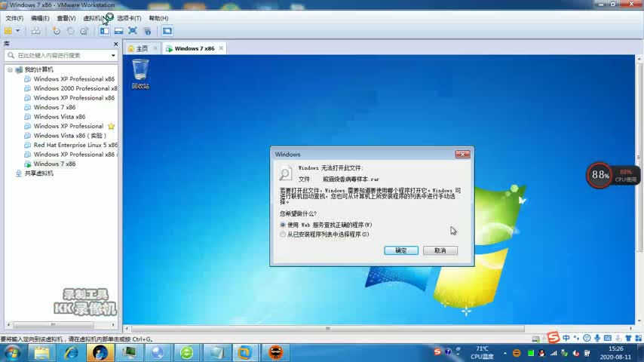Viewport: 644px width, 362px height.
Task: Collapse the 我的计算机 tree node
Action: tap(10, 70)
